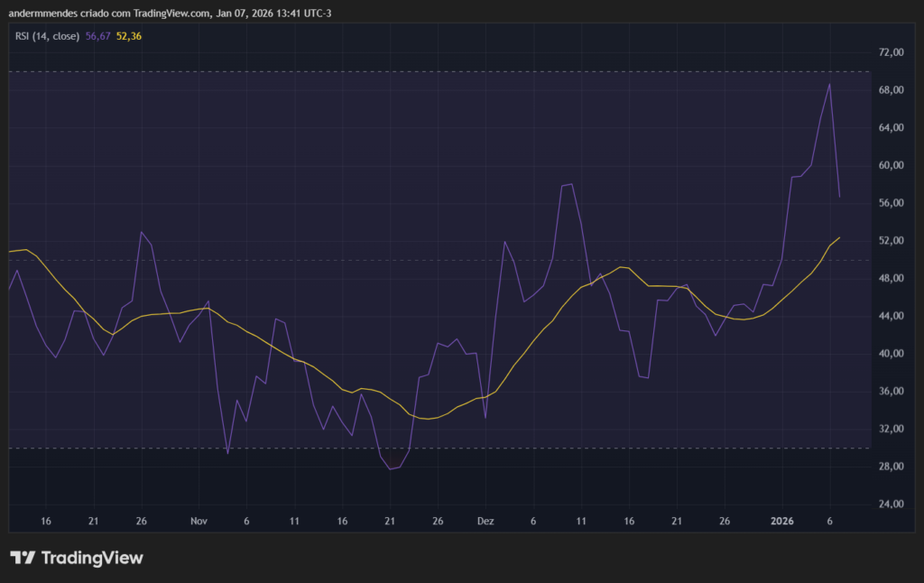Expand the Nov label on the time axis
This screenshot has width=924, height=583.
pyautogui.click(x=198, y=521)
